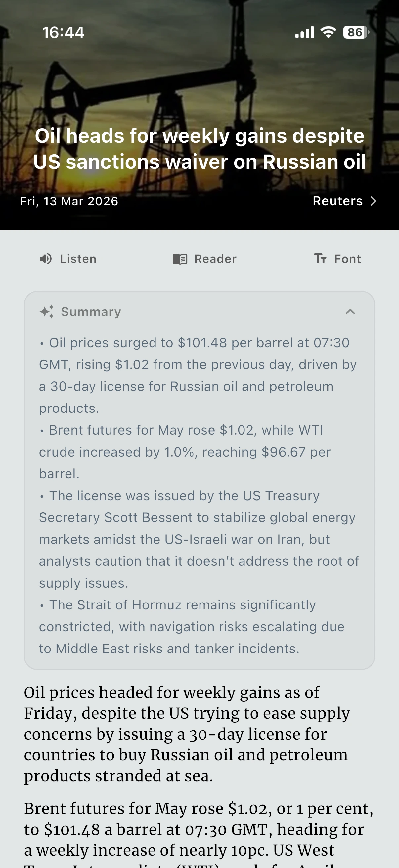Tap the first article paragraph about weekly gains

187,734
